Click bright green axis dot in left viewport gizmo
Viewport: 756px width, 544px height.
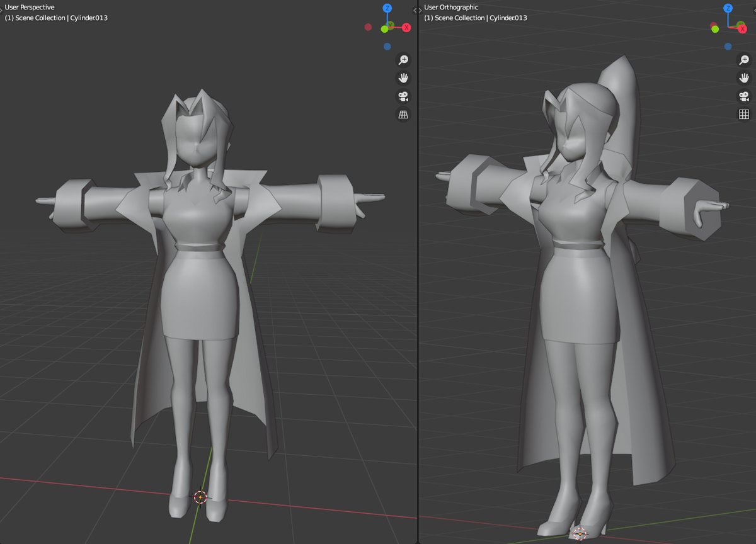tap(384, 29)
